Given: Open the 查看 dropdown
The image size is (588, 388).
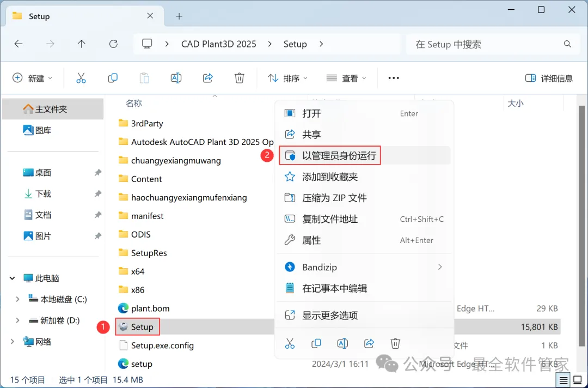Looking at the screenshot, I should (x=346, y=78).
